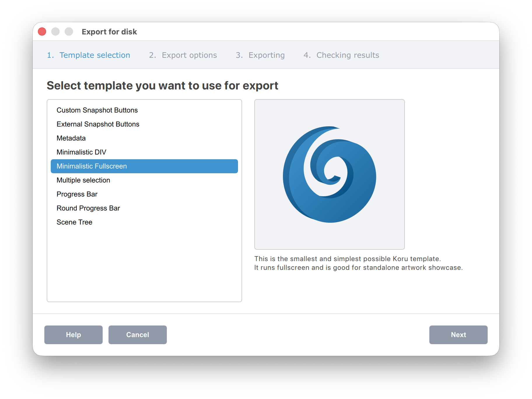The image size is (532, 399).
Task: Pick the Minimalistic DIV template
Action: [144, 152]
